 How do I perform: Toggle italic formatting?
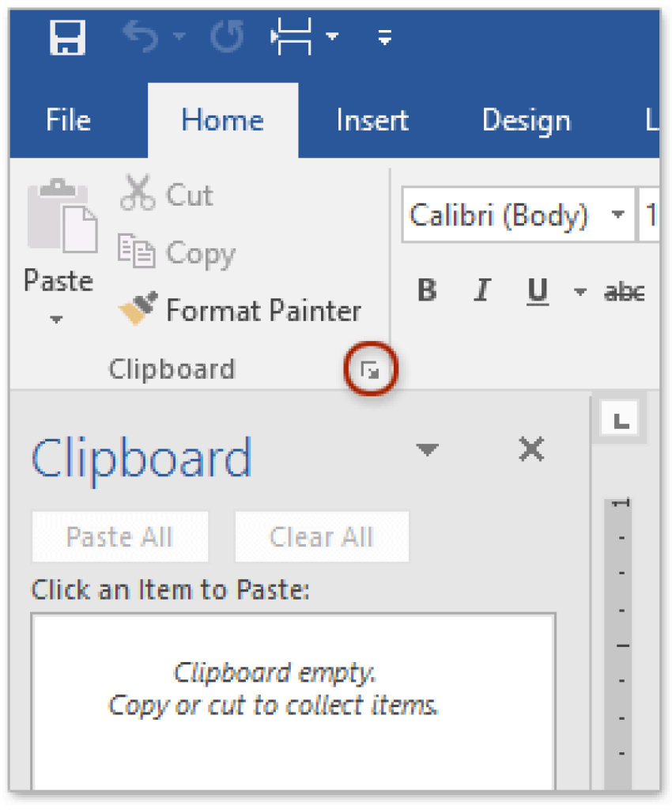pos(481,290)
